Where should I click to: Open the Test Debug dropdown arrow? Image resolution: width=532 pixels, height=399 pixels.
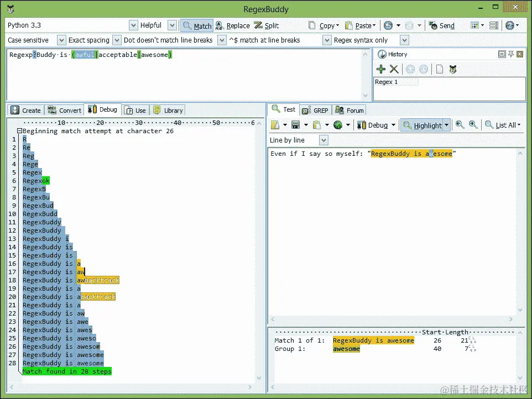coord(393,125)
